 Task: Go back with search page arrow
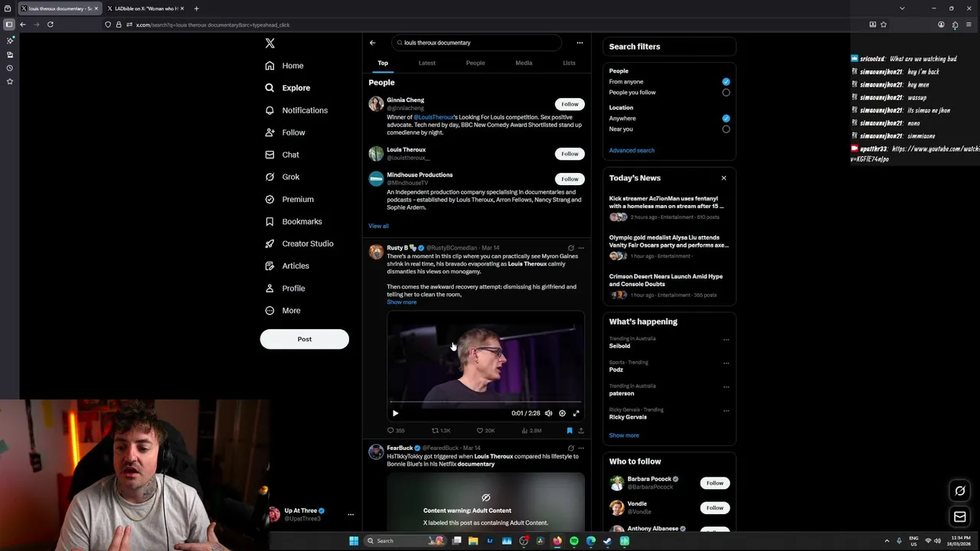(372, 43)
